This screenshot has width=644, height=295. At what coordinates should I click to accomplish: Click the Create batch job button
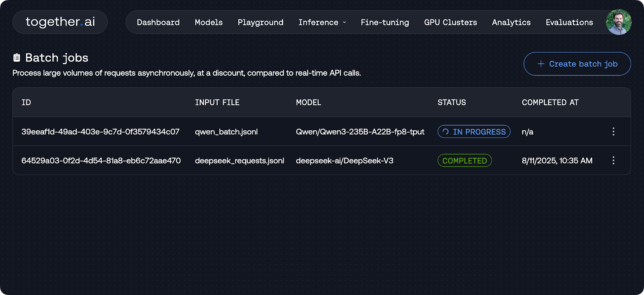pos(577,64)
